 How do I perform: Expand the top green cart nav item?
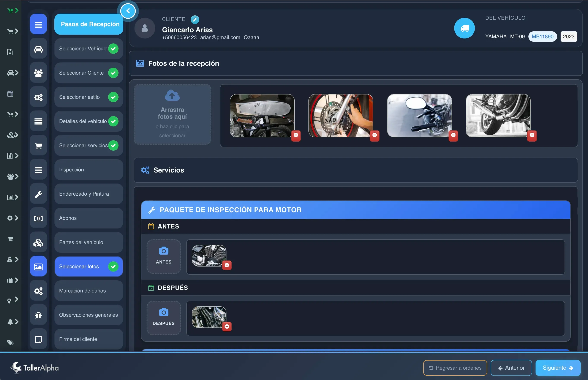[x=13, y=11]
